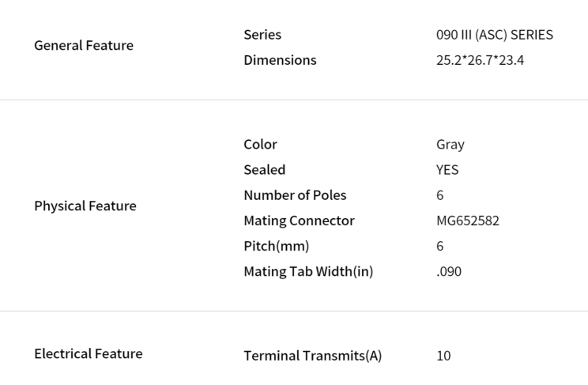Click the Mating Tab Width(in) label

[308, 272]
